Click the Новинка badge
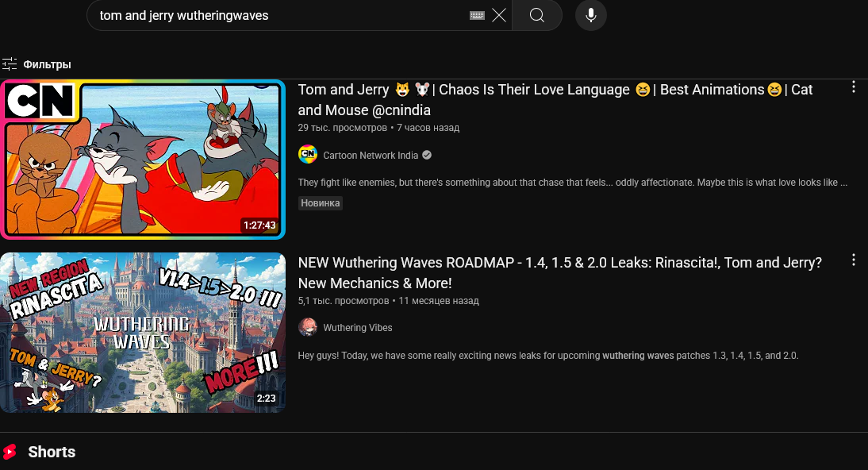Screen dimensions: 868x470 [x=320, y=203]
